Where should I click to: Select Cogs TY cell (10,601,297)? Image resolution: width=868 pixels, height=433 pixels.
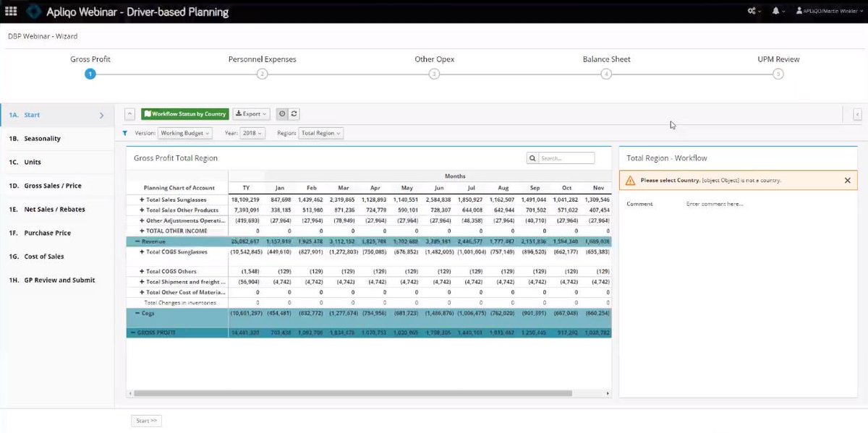(x=245, y=314)
